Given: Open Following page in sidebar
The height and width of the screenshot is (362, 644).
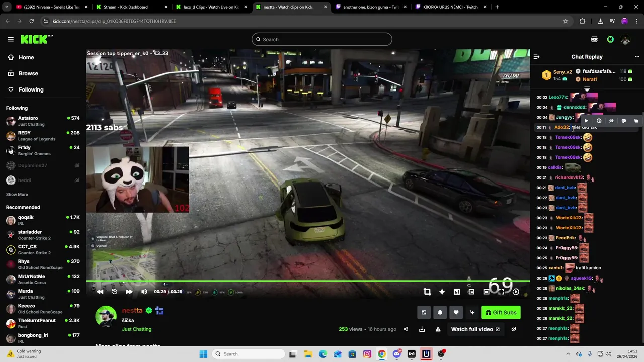Looking at the screenshot, I should point(42,89).
